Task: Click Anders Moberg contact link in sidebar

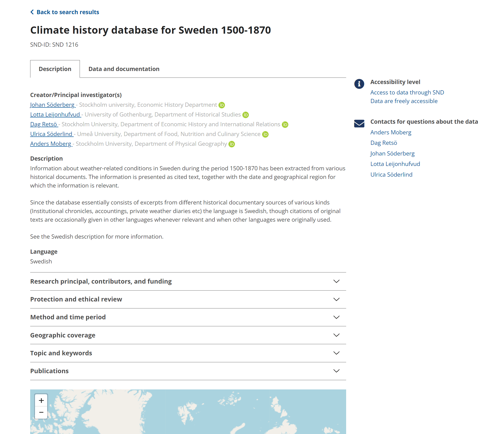Action: pos(391,133)
